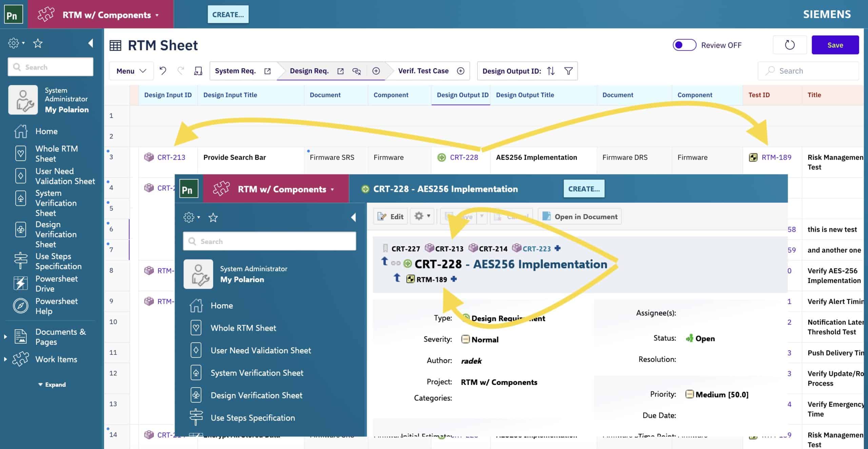Open User Need Validation Sheet in sidebar
Viewport: 868px width, 449px height.
tap(65, 176)
